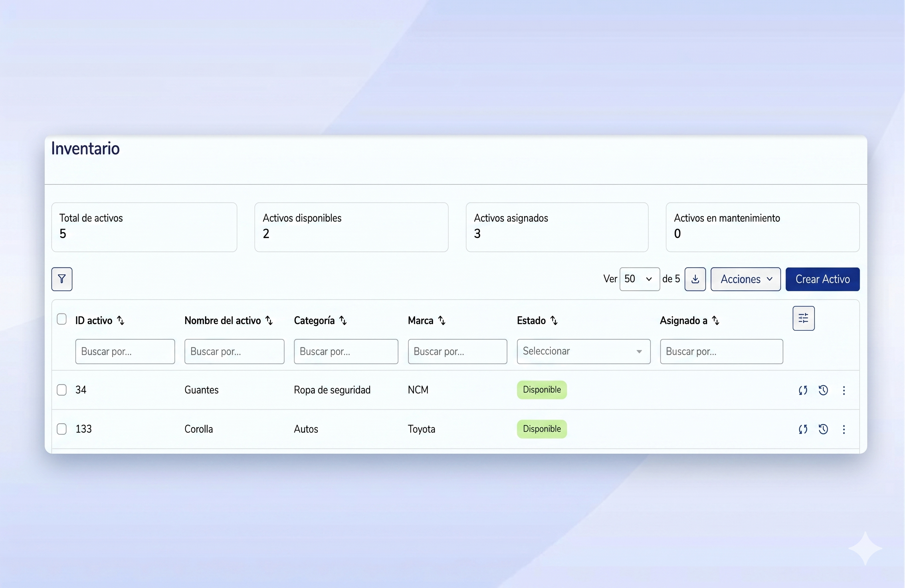Open three-dot menu for Corolla row
This screenshot has height=588, width=905.
tap(844, 429)
